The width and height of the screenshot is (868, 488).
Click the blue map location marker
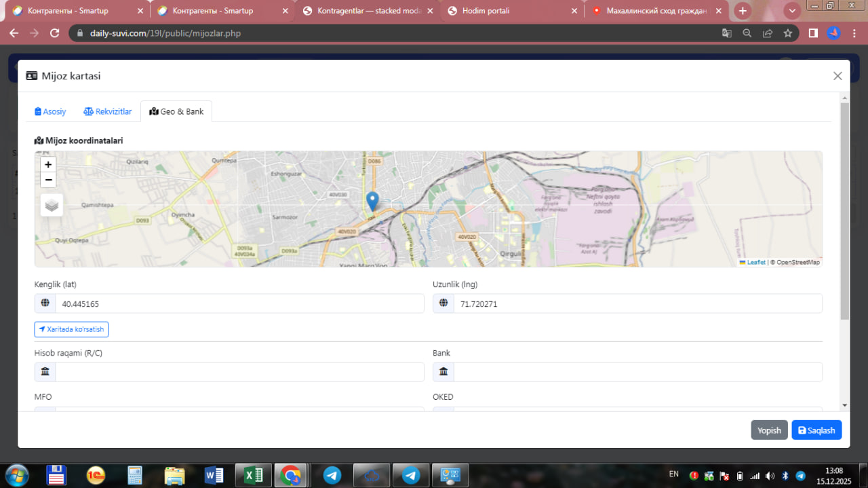coord(372,201)
